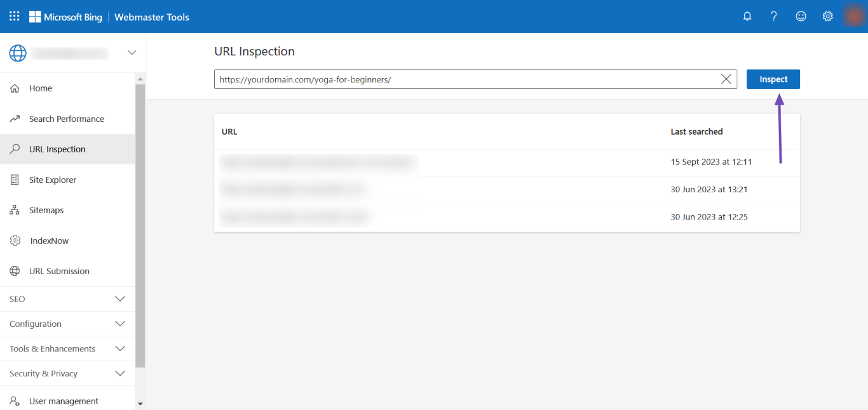Click the sidebar scrollbar thumb
Image resolution: width=868 pixels, height=410 pixels.
click(140, 226)
